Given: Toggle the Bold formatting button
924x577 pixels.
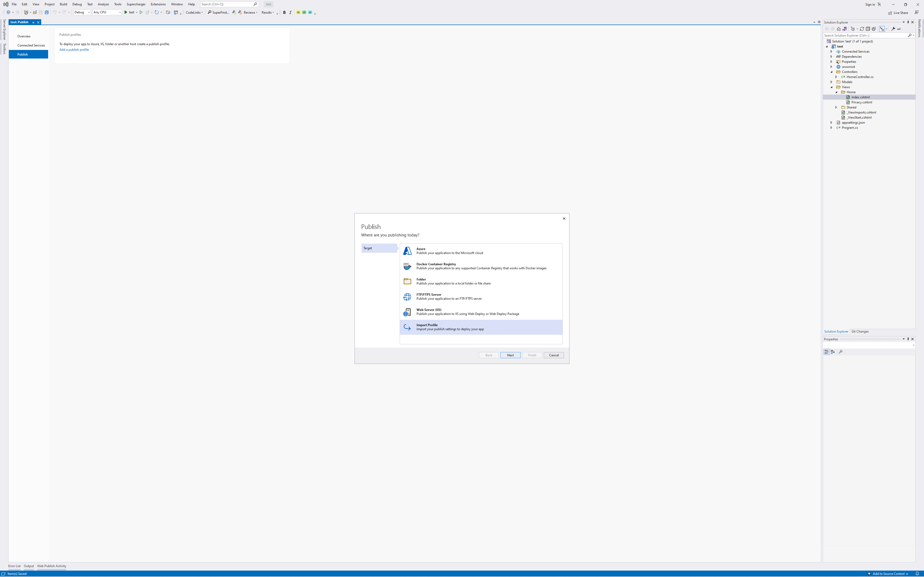Looking at the screenshot, I should coord(284,13).
